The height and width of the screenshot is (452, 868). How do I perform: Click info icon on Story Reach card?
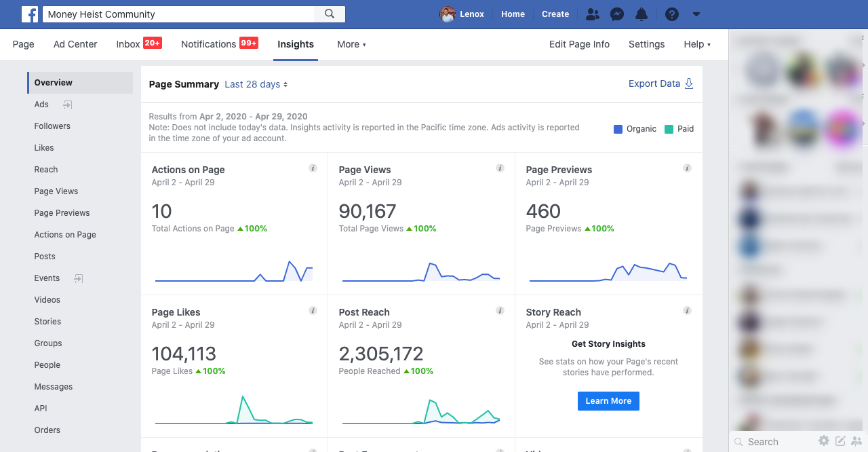pyautogui.click(x=687, y=311)
